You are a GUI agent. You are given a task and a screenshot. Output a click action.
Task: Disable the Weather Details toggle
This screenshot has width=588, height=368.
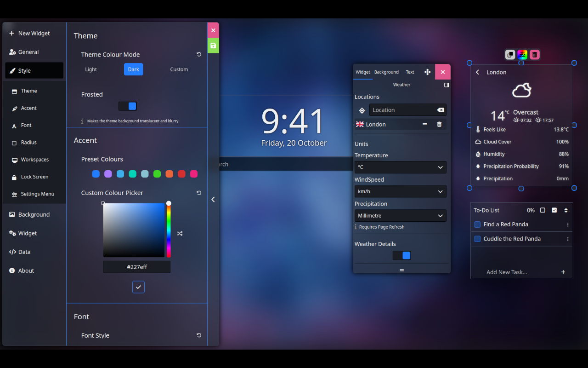401,254
